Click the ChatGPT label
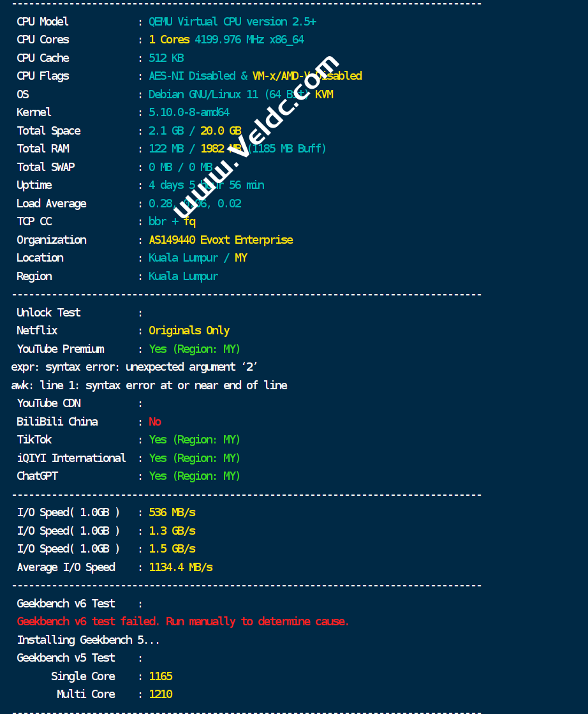The image size is (588, 714). click(40, 476)
